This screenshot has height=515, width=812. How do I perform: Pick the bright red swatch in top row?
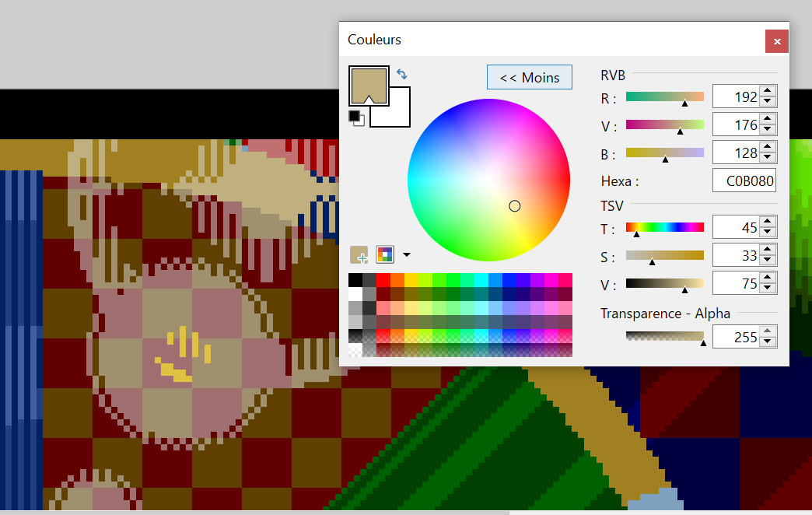(x=383, y=280)
